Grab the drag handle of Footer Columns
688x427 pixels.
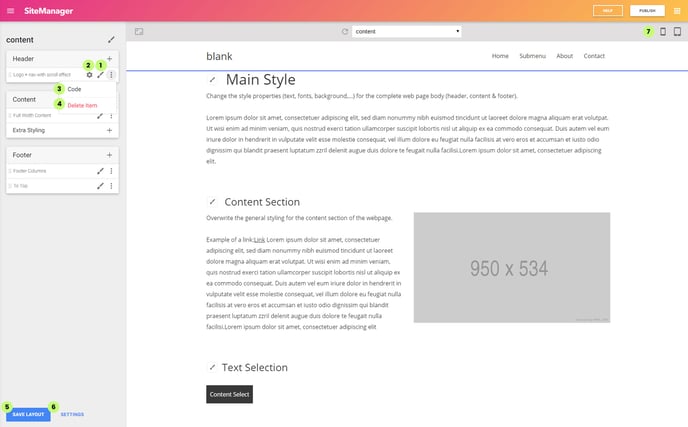(10, 171)
